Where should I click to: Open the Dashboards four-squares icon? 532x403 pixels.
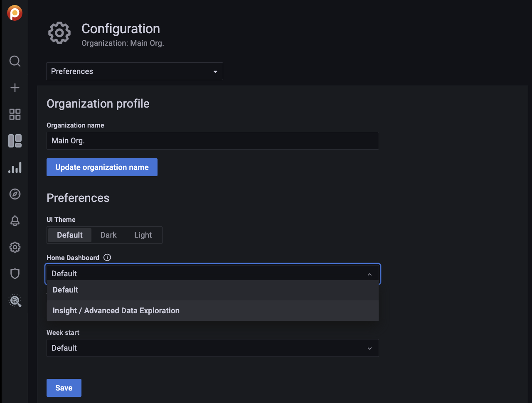15,114
